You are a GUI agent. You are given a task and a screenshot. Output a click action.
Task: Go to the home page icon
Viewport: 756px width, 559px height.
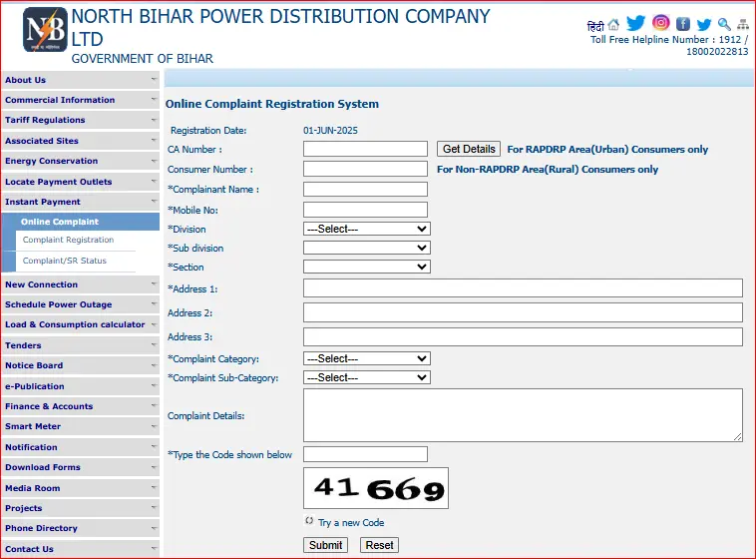tap(613, 24)
